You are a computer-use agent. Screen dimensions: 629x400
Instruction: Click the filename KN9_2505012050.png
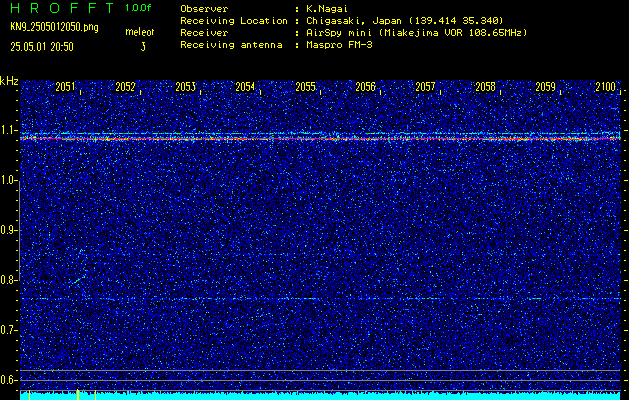click(x=54, y=27)
